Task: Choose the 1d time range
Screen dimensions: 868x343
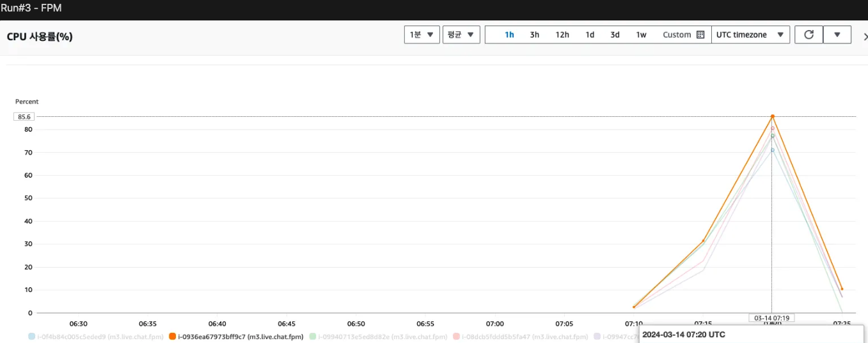Action: pyautogui.click(x=590, y=35)
